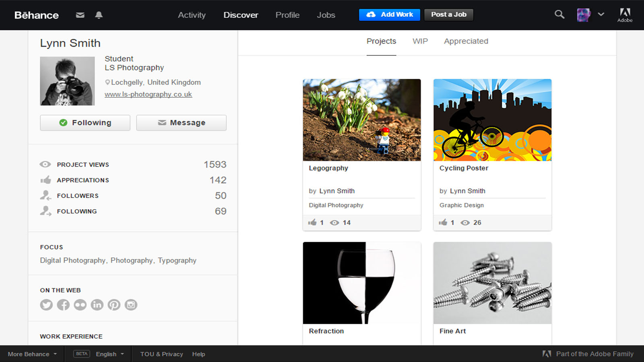This screenshot has width=644, height=362.
Task: Open the Twitter social profile icon
Action: coord(46,305)
